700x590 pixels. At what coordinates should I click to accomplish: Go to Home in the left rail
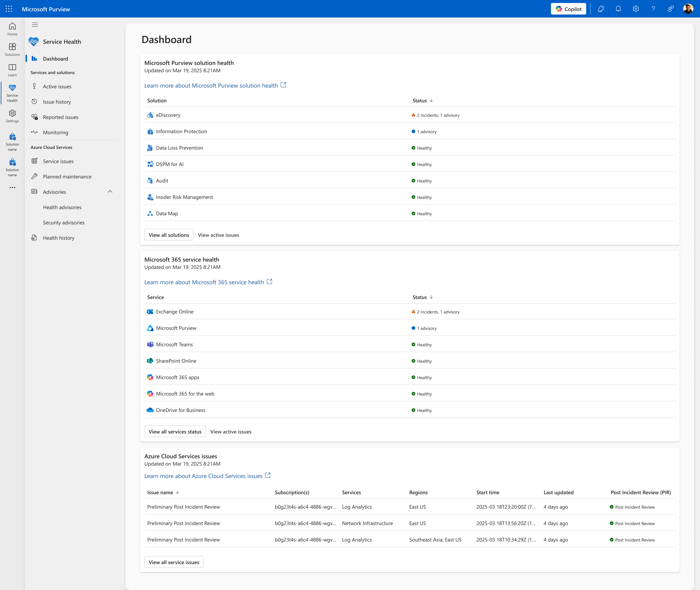12,29
